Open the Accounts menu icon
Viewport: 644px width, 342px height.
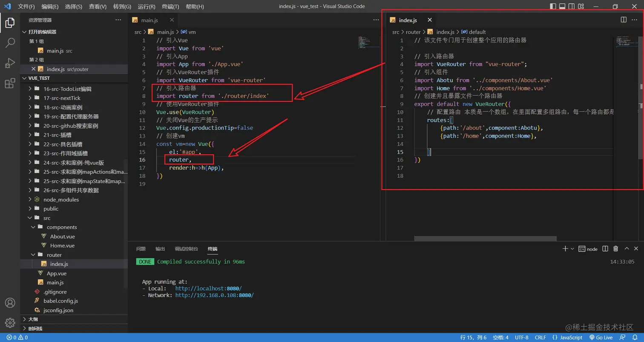10,303
